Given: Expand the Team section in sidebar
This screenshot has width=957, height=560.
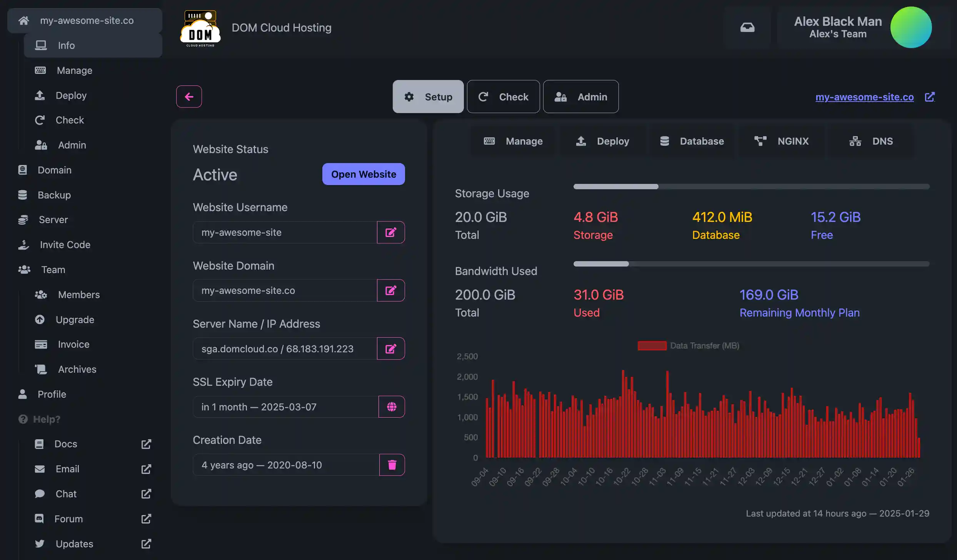Looking at the screenshot, I should click(53, 270).
